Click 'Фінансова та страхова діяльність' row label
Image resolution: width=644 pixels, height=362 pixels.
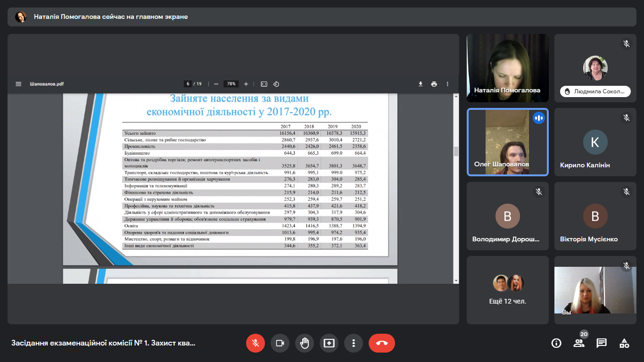[x=158, y=193]
